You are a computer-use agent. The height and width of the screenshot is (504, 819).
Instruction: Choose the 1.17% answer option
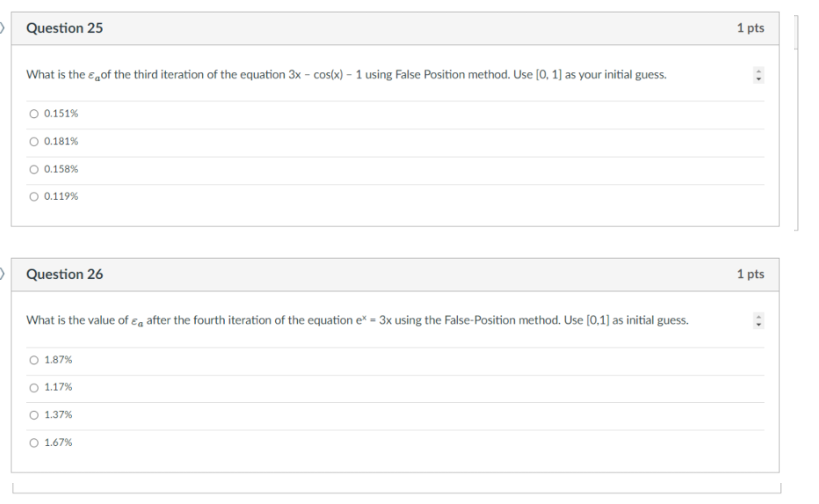tap(34, 387)
